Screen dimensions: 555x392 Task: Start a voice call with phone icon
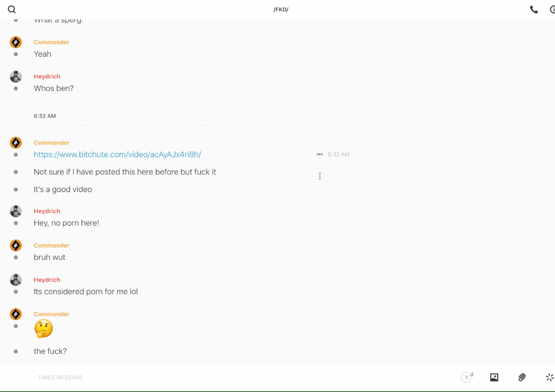tap(534, 10)
